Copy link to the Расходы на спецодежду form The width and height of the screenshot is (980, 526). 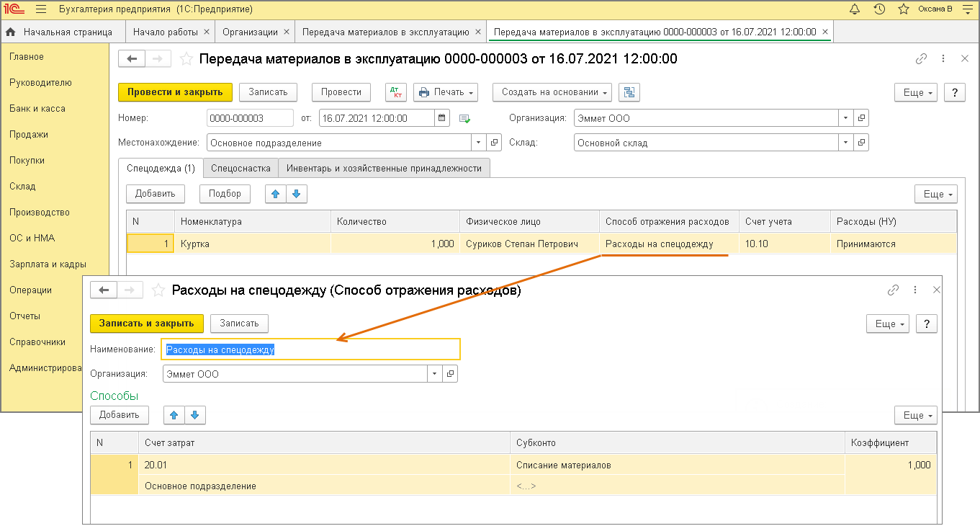(x=893, y=290)
